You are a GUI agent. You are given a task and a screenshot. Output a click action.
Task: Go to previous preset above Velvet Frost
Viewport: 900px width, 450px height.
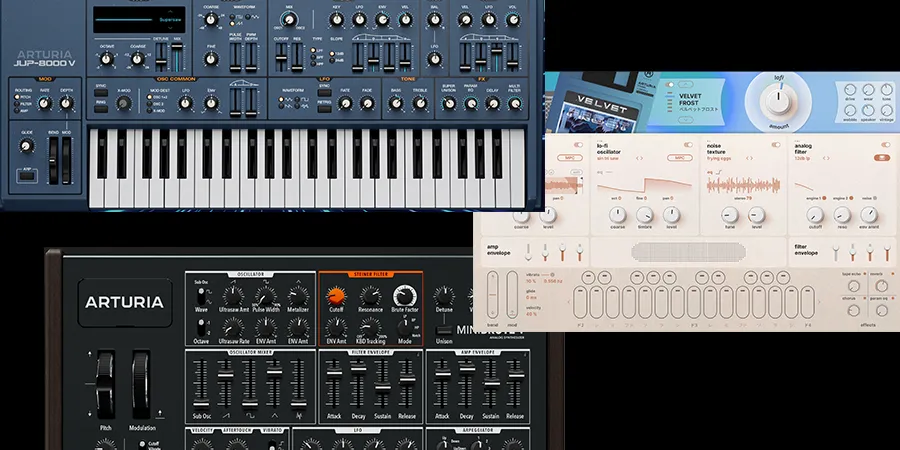[686, 84]
